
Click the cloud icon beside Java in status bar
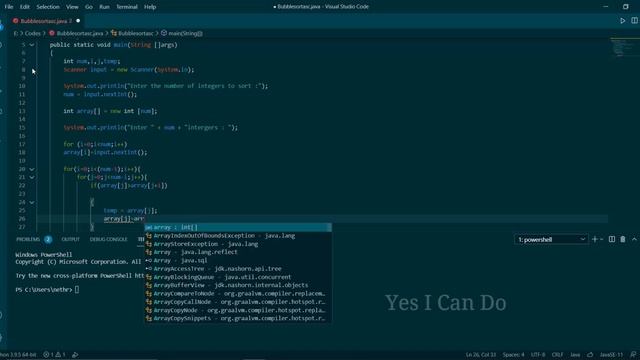[590, 355]
